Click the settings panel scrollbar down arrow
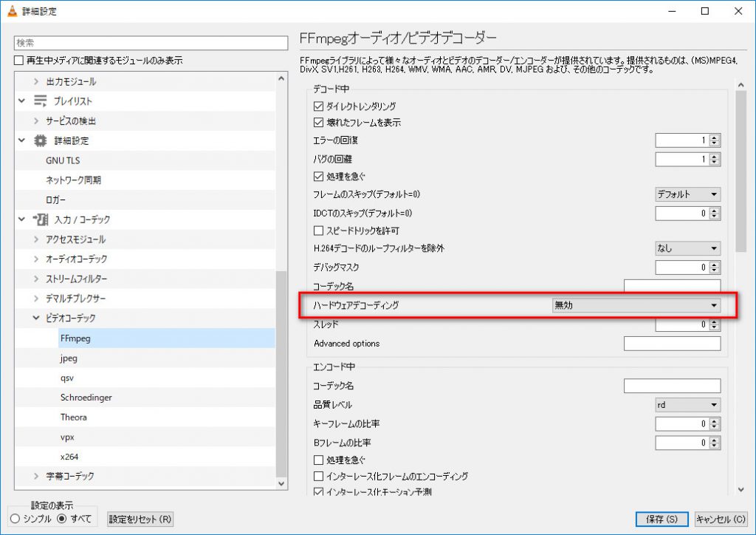 tap(741, 490)
